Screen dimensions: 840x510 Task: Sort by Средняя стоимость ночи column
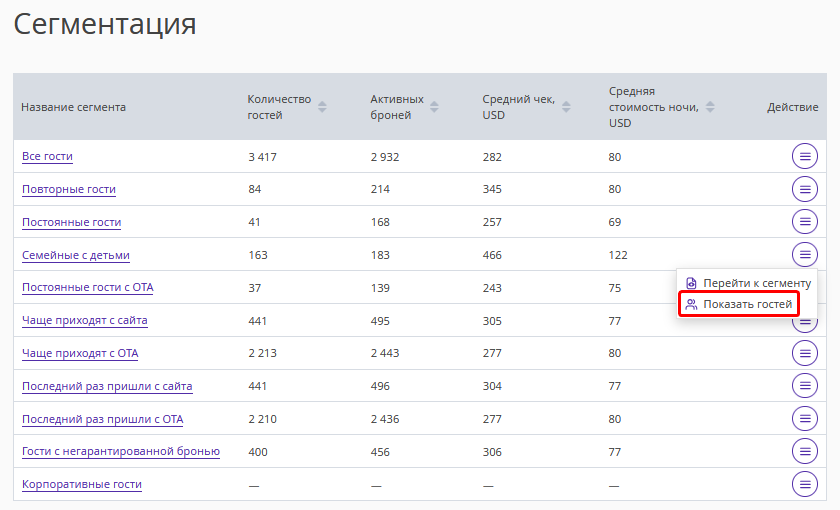tap(710, 107)
